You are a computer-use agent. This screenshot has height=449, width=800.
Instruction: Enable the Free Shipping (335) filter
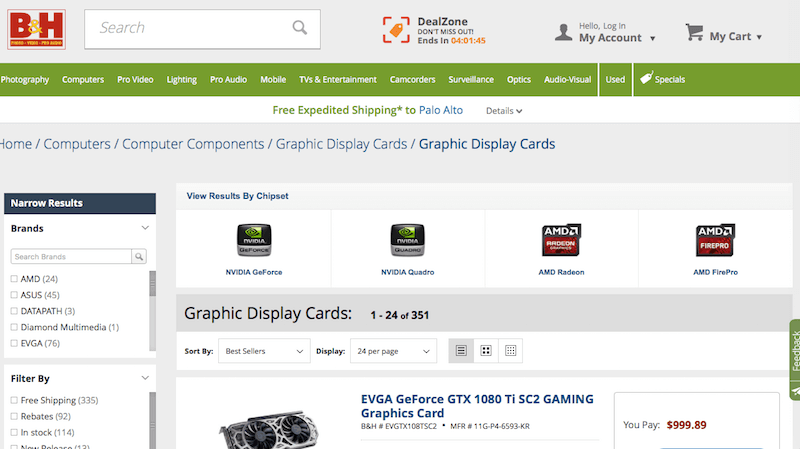click(14, 400)
